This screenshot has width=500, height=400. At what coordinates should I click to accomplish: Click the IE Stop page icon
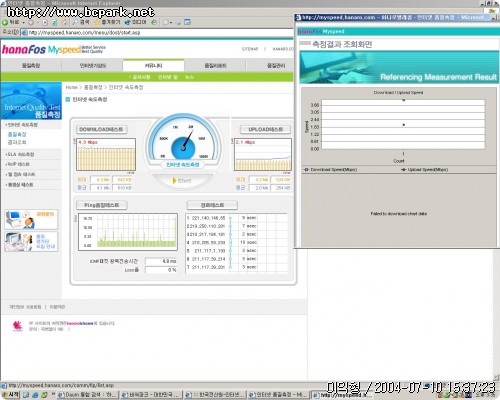45,22
